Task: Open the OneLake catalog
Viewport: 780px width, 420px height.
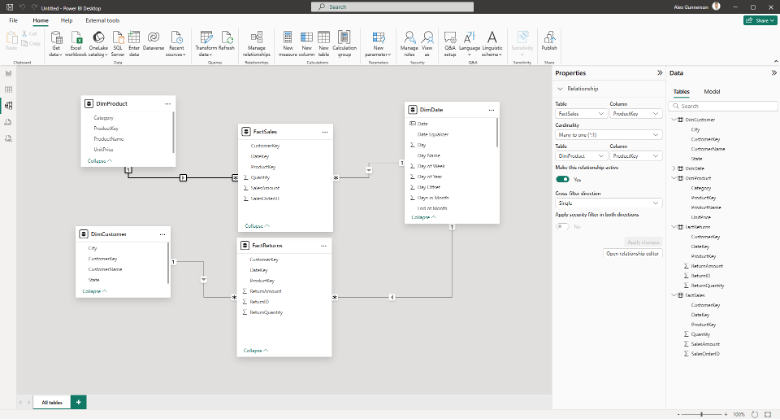Action: point(98,43)
